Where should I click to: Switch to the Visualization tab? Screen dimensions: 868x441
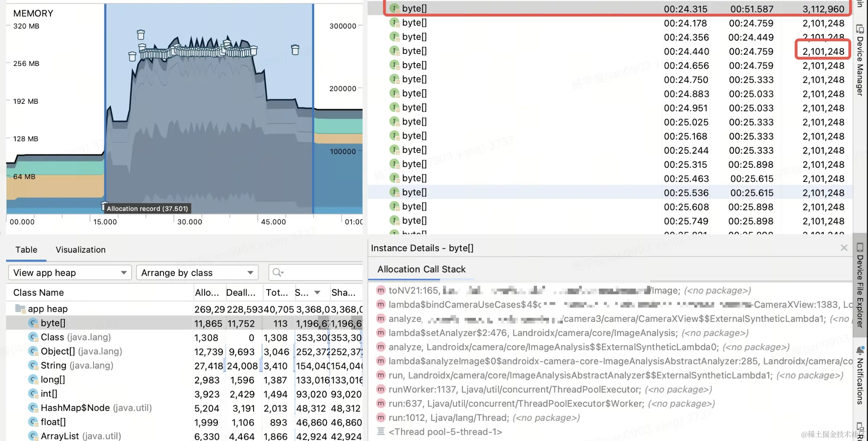pos(81,250)
